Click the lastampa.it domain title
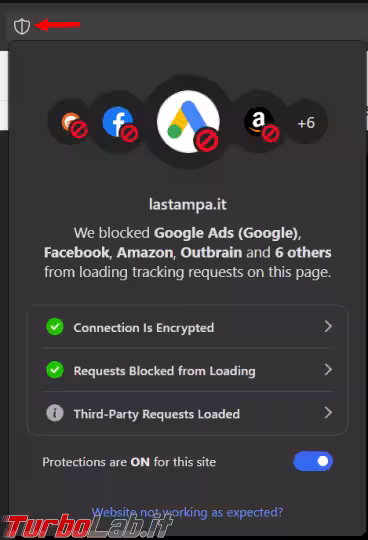Image resolution: width=368 pixels, height=540 pixels. (188, 205)
